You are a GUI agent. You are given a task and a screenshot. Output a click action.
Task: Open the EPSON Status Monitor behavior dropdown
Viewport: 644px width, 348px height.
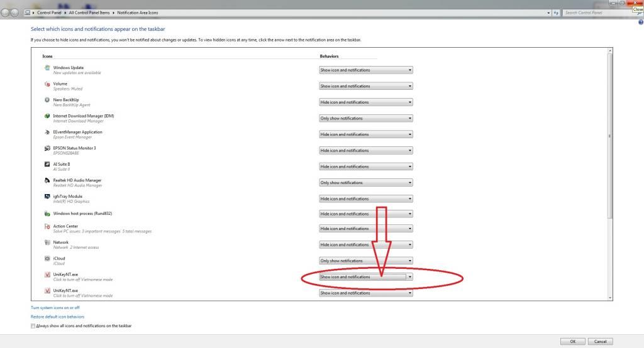click(366, 151)
